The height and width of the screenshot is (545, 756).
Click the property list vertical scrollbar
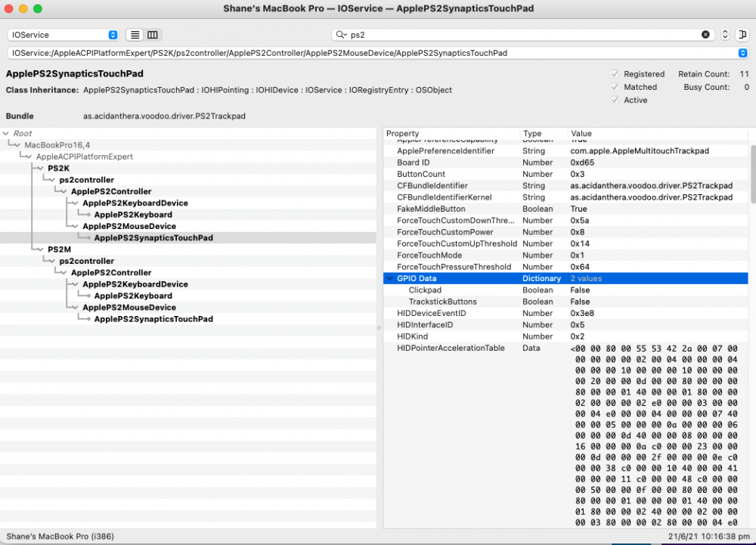pyautogui.click(x=753, y=174)
